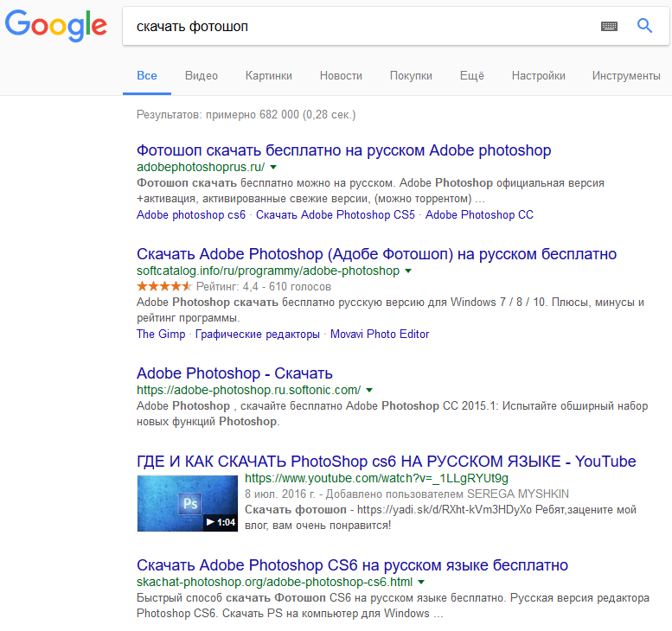Open the Скачать Adobe Photoshop CS5 sitelink

click(336, 214)
